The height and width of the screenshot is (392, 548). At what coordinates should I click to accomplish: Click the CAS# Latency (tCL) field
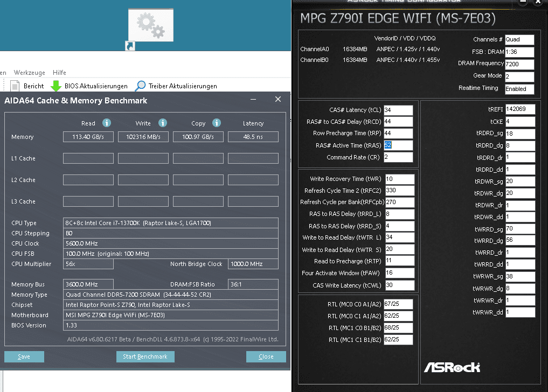point(398,110)
